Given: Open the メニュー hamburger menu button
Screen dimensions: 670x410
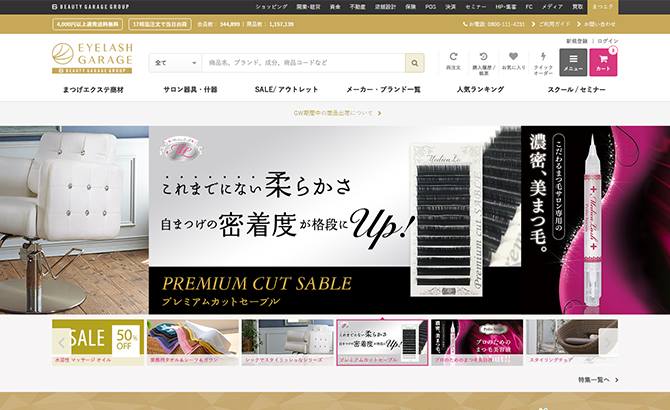Looking at the screenshot, I should [x=573, y=62].
